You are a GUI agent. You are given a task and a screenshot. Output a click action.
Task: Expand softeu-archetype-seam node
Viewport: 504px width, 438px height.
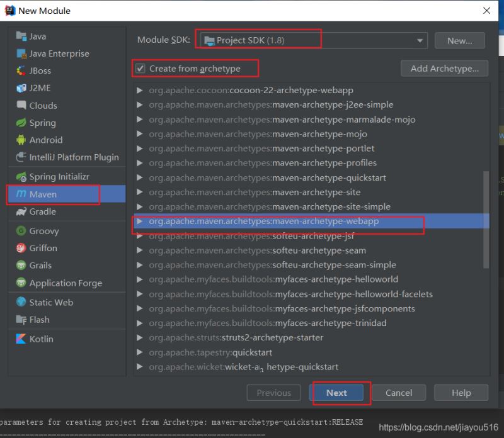pyautogui.click(x=139, y=250)
